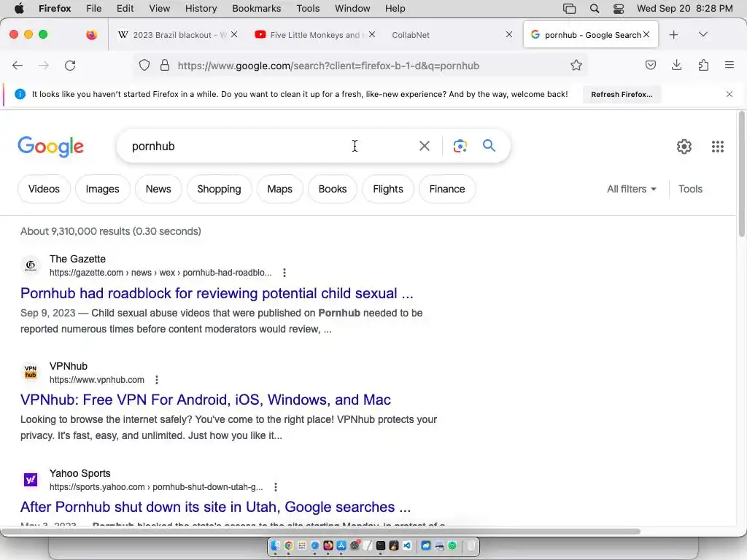
Task: Open more options for Yahoo Sports result
Action: pos(275,487)
